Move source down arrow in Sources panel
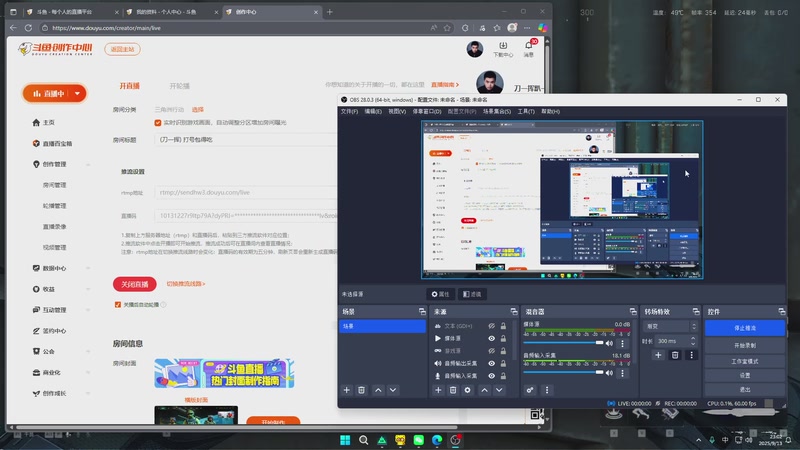This screenshot has width=800, height=450. tap(499, 390)
